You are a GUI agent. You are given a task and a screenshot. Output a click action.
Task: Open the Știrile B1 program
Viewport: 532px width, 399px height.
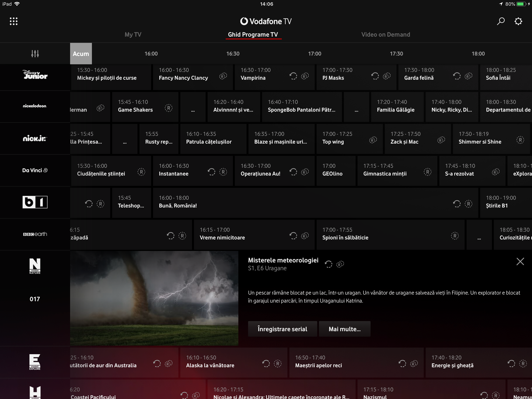506,203
